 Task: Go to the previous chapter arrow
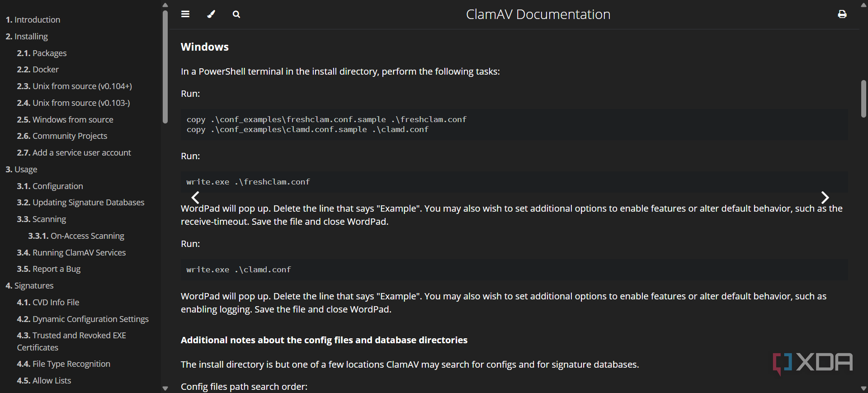pos(195,198)
